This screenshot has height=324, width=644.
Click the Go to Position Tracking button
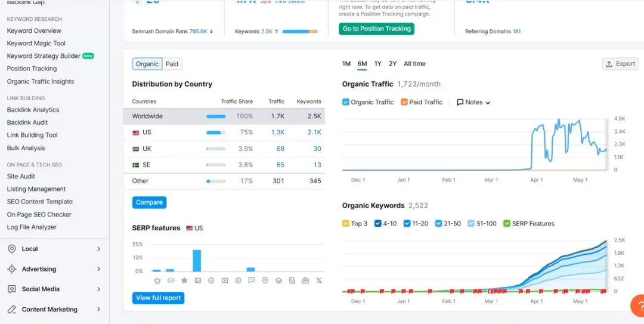[377, 29]
